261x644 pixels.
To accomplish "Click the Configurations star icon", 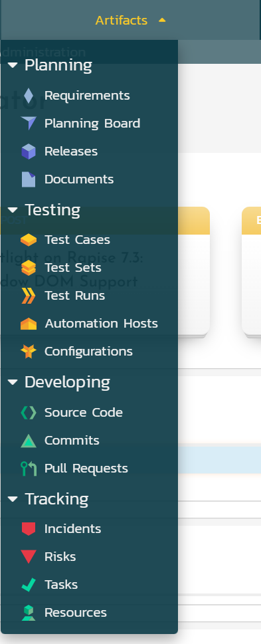I will pyautogui.click(x=29, y=352).
